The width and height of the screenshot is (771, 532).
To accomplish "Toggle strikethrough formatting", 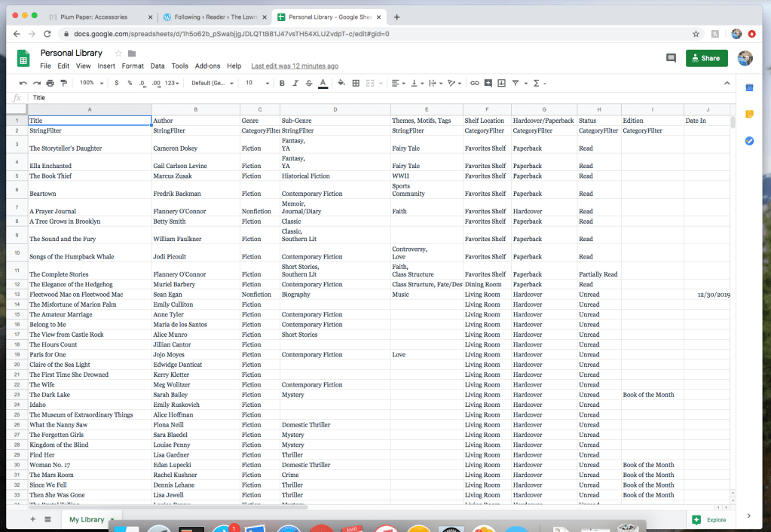I will click(x=309, y=83).
